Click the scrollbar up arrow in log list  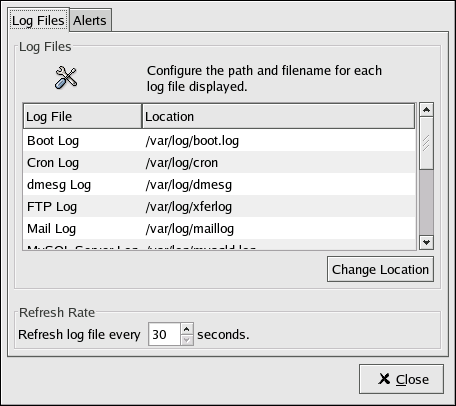click(426, 110)
